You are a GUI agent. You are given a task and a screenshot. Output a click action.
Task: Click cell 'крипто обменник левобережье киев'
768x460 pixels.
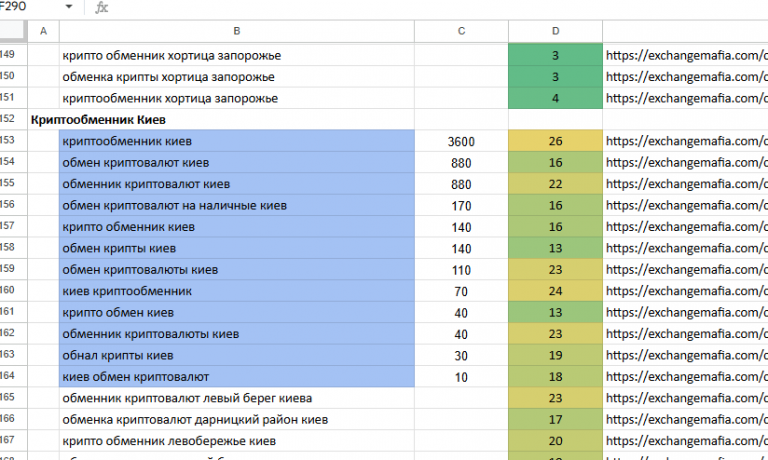coord(237,441)
